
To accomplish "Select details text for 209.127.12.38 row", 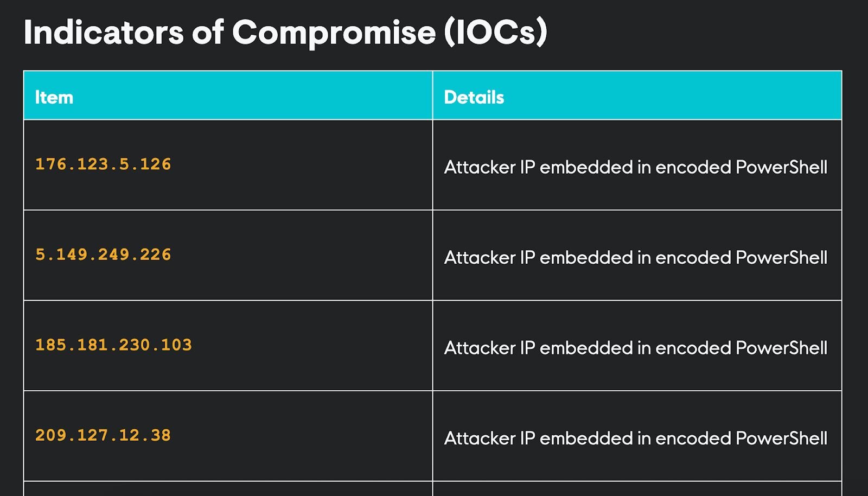I will pos(636,438).
